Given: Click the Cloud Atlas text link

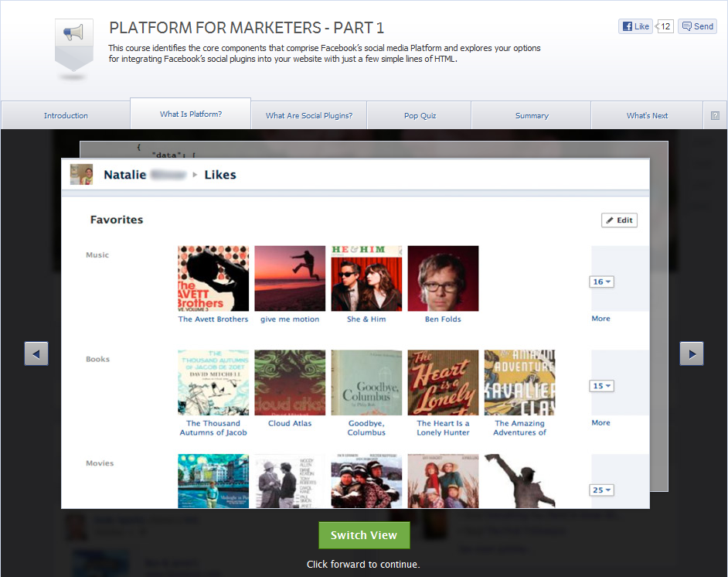Looking at the screenshot, I should 290,423.
